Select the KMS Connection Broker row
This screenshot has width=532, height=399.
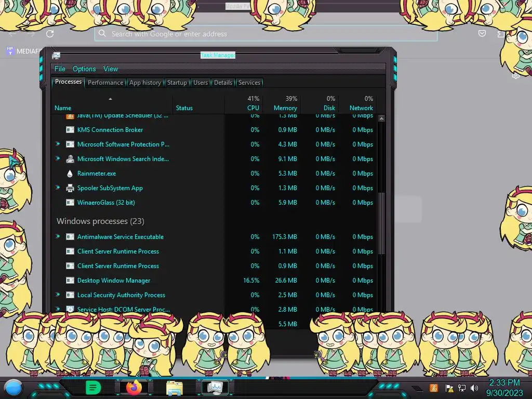pyautogui.click(x=214, y=129)
